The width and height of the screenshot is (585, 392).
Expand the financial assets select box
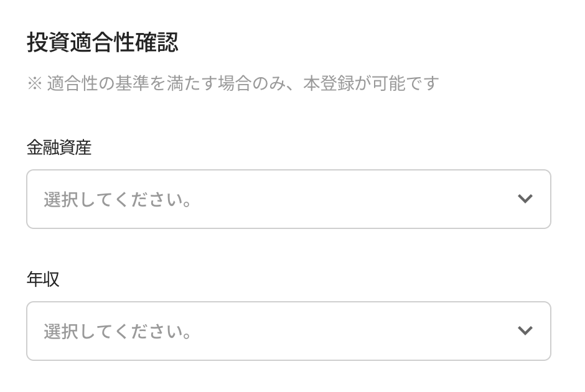click(x=288, y=199)
